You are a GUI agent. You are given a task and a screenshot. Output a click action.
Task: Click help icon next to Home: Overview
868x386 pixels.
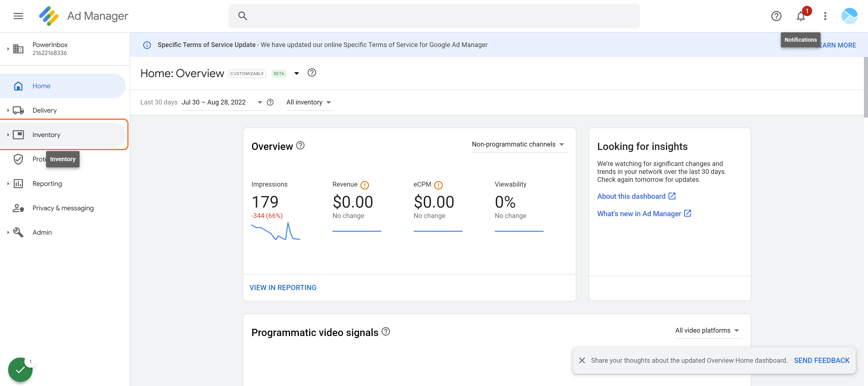[312, 73]
